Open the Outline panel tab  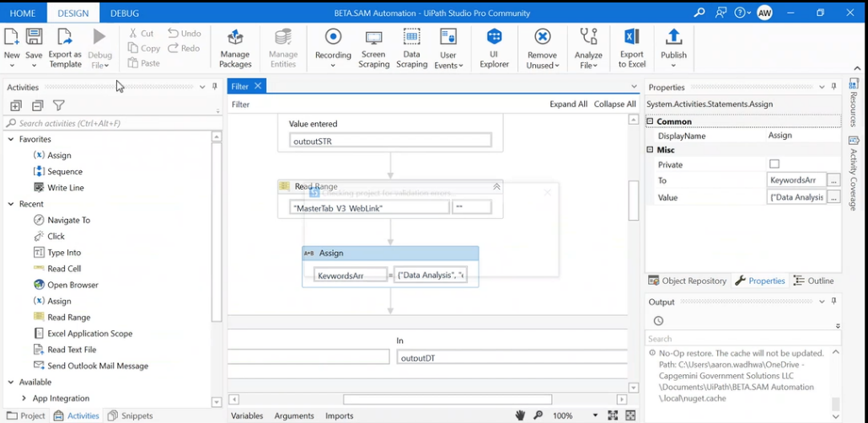click(x=807, y=281)
